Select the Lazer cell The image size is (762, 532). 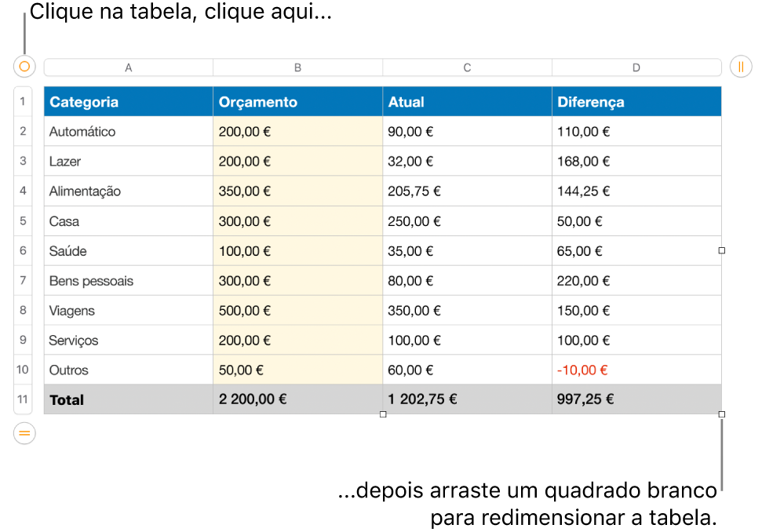[128, 161]
